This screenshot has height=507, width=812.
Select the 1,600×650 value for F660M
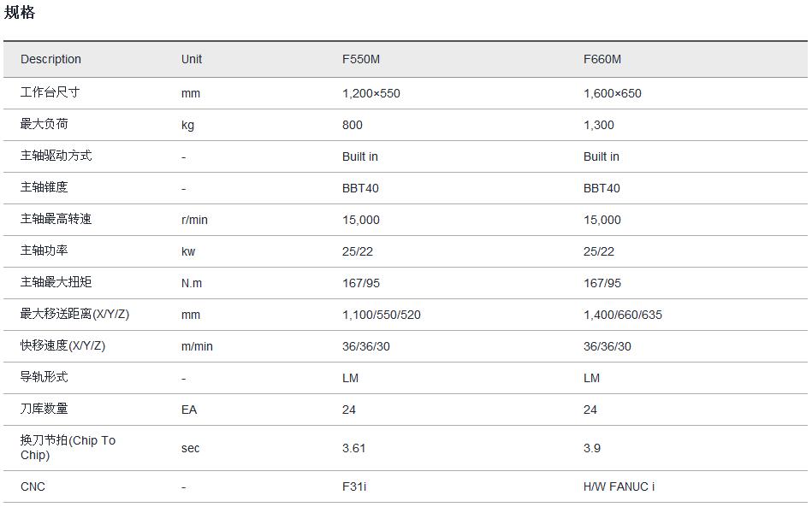(613, 93)
